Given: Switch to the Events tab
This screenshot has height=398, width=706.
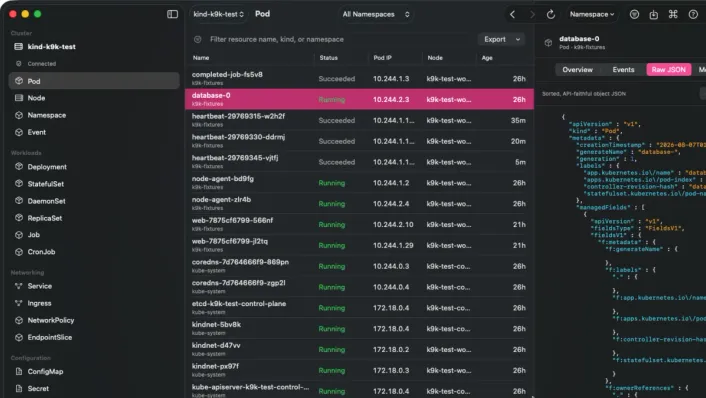Looking at the screenshot, I should click(x=623, y=70).
